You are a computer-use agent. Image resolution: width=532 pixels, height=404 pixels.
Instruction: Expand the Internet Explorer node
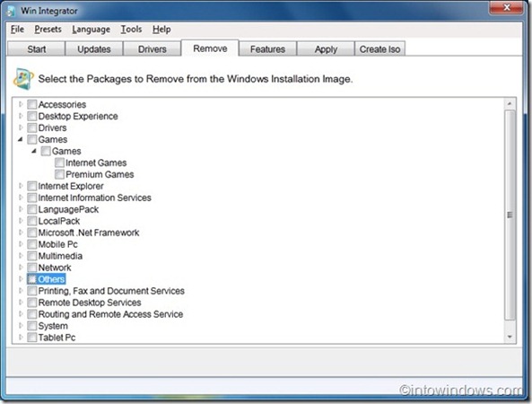(21, 186)
